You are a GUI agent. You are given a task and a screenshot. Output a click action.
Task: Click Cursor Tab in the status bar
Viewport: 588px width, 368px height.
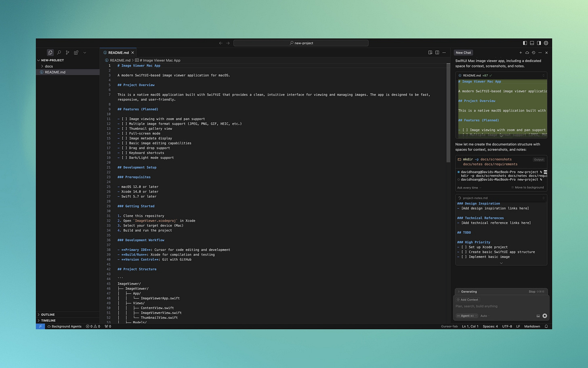pos(449,326)
